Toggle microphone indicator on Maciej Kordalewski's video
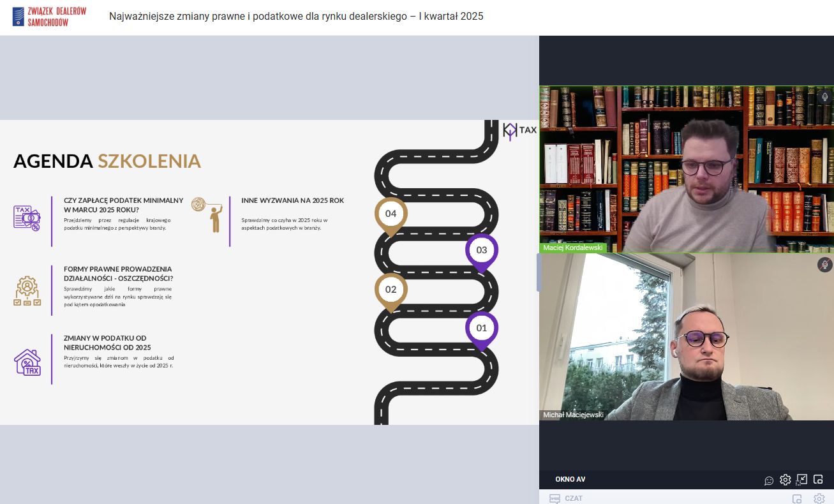 click(824, 97)
